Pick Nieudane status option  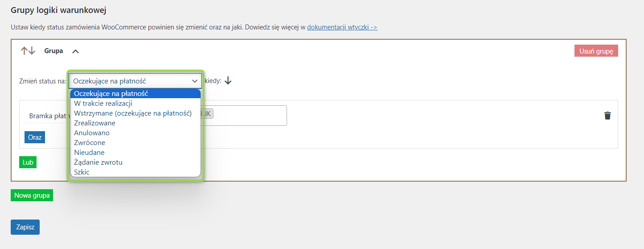coord(135,153)
